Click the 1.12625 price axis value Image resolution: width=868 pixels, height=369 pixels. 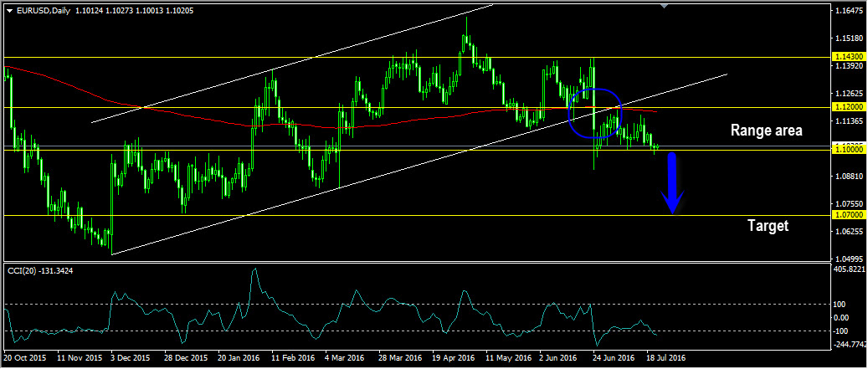tap(850, 94)
